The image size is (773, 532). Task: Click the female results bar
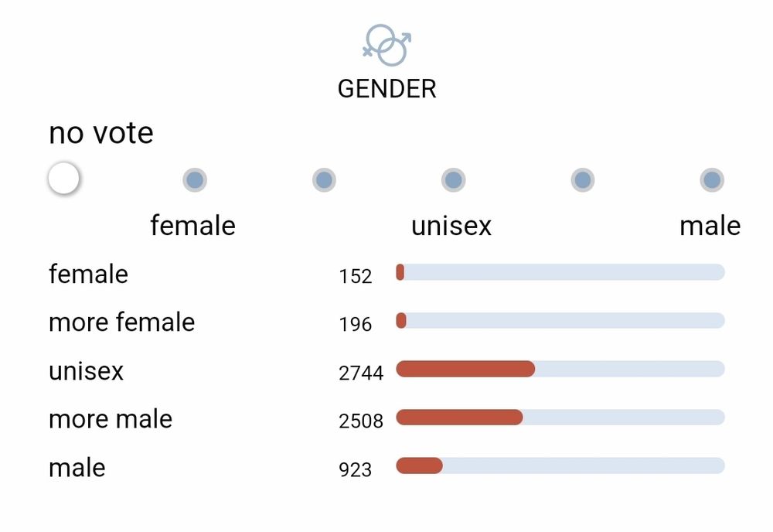[560, 272]
